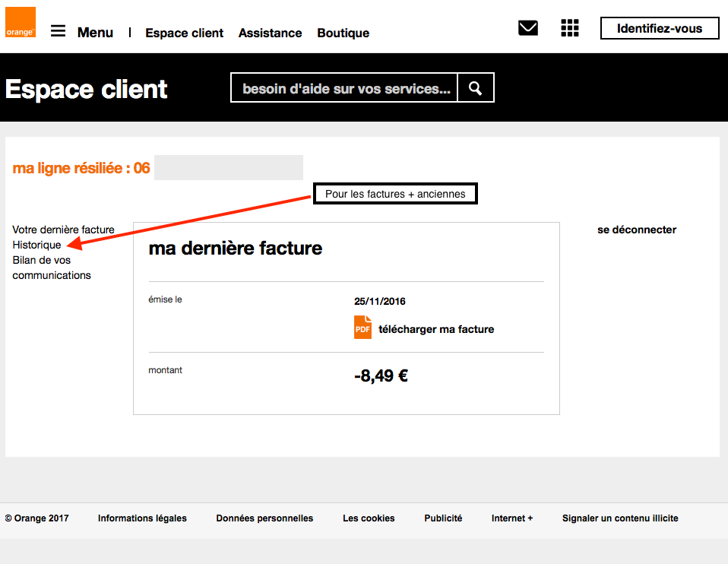The image size is (728, 564).
Task: Click the search magnifying glass button
Action: (x=476, y=88)
